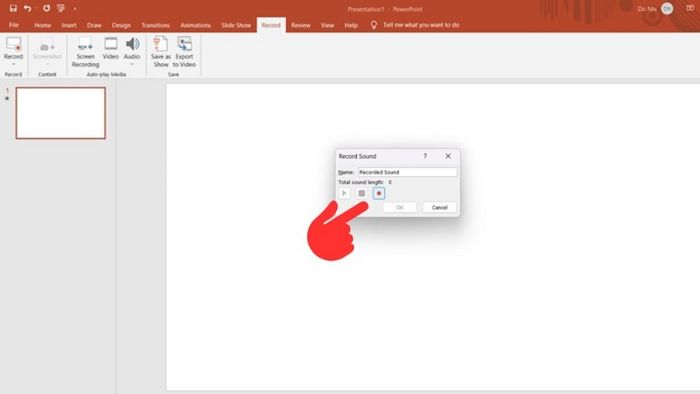
Task: Click the stop button in Record Sound
Action: (362, 193)
